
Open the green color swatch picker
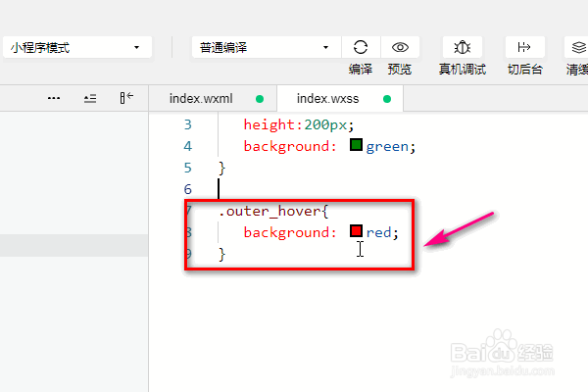pyautogui.click(x=356, y=145)
